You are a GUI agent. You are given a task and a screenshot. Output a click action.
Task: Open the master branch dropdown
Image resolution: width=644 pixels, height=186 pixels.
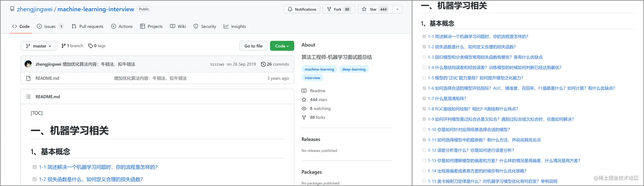[38, 46]
